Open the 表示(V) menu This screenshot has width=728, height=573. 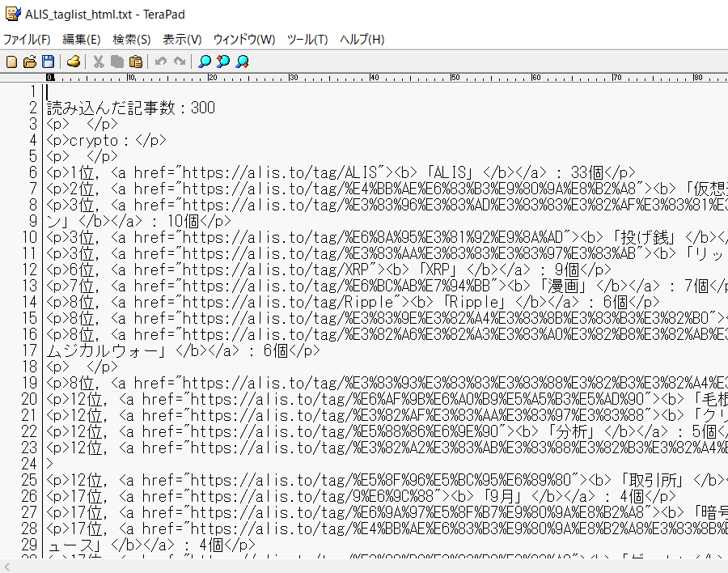182,40
